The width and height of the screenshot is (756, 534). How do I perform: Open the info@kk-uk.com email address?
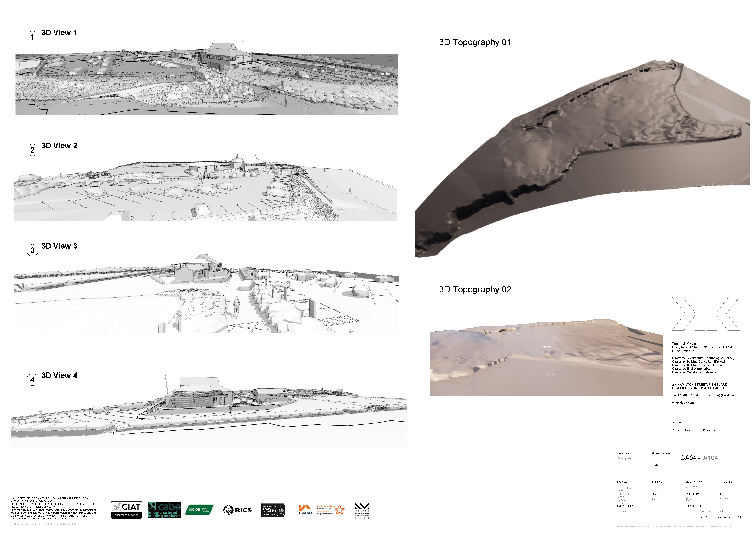(x=725, y=395)
